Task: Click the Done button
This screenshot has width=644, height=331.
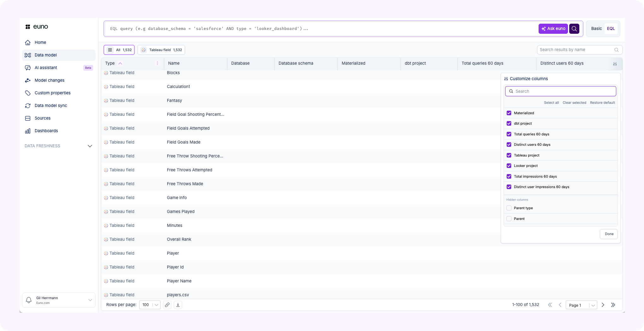Action: pyautogui.click(x=609, y=234)
